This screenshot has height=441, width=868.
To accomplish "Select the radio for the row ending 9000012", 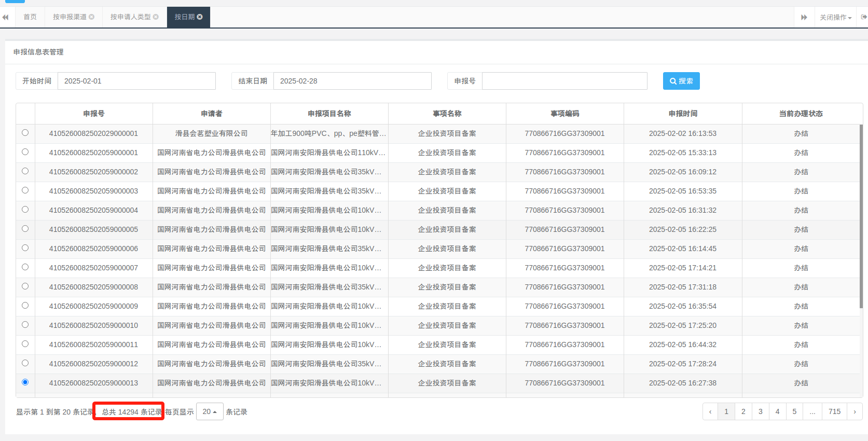I will tap(25, 363).
